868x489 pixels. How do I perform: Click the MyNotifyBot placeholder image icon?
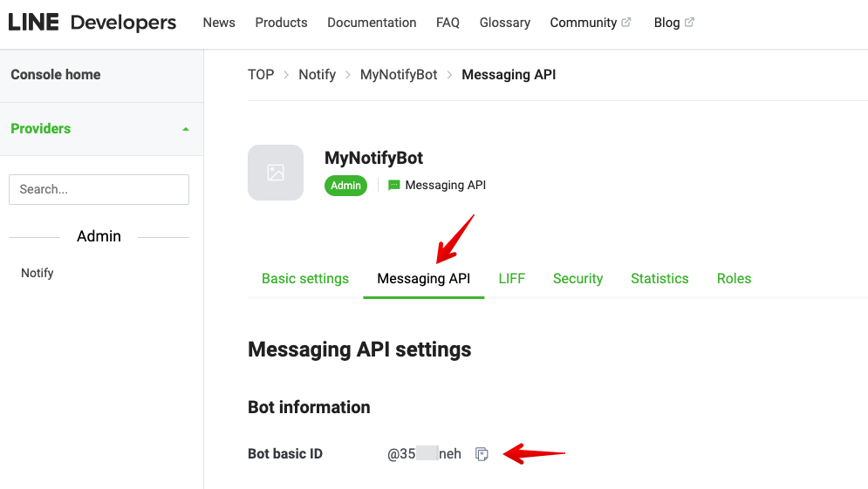point(276,173)
